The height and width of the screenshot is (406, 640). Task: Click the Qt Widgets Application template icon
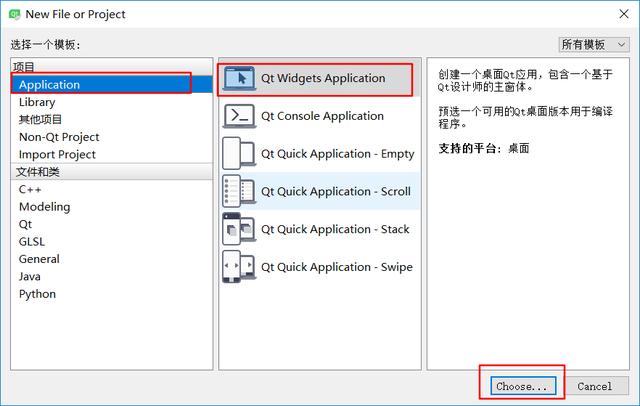coord(240,78)
